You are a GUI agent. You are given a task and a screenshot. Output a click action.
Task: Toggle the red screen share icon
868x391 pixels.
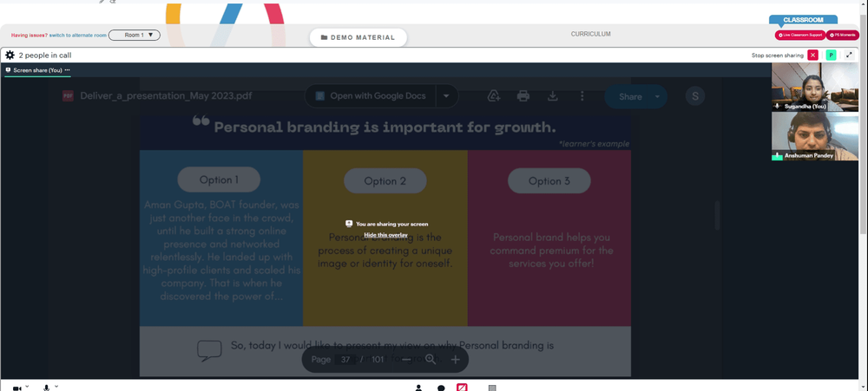462,388
